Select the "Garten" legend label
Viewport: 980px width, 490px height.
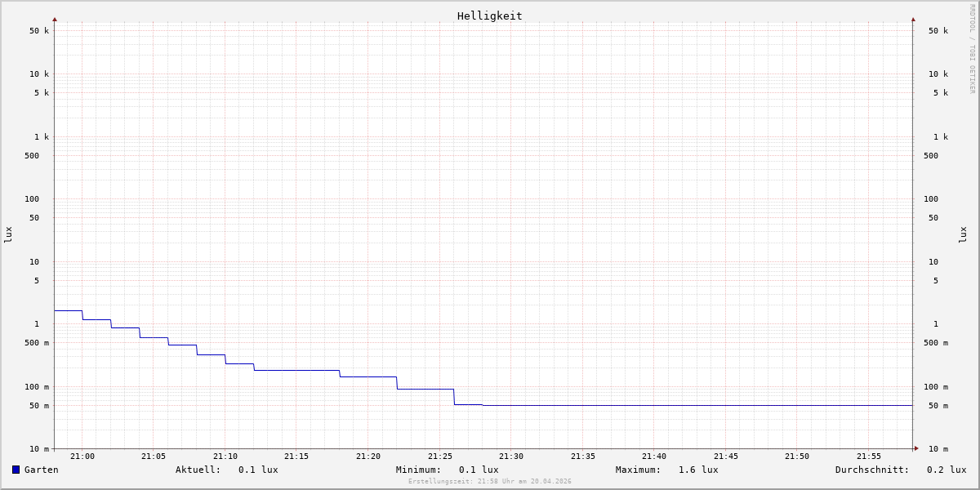[x=41, y=470]
